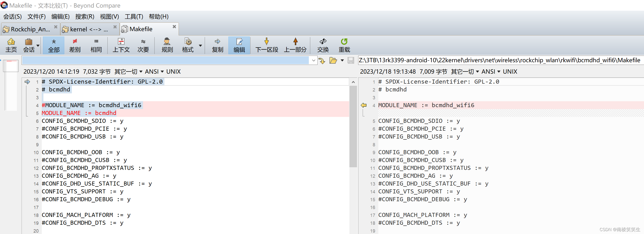
Task: Click right 'MODULE_NAME := bcmdhd_wifi6' line
Action: 426,105
